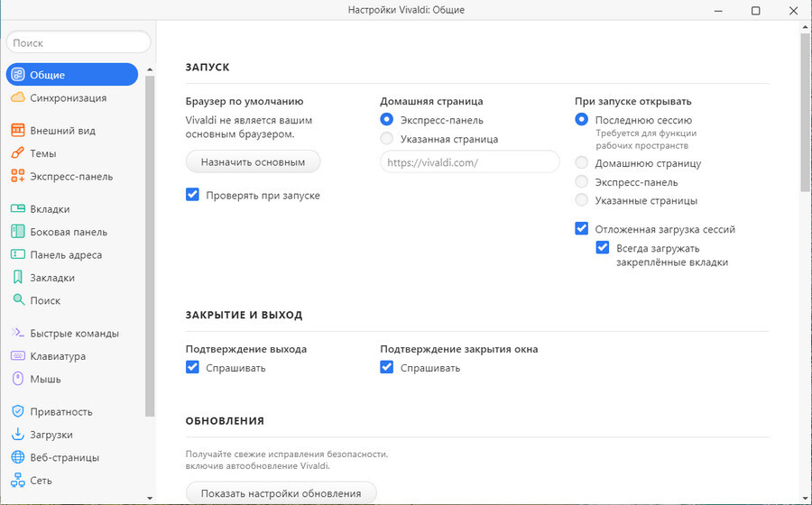Viewport: 812px width, 505px height.
Task: Select the Темы brush icon
Action: (18, 153)
